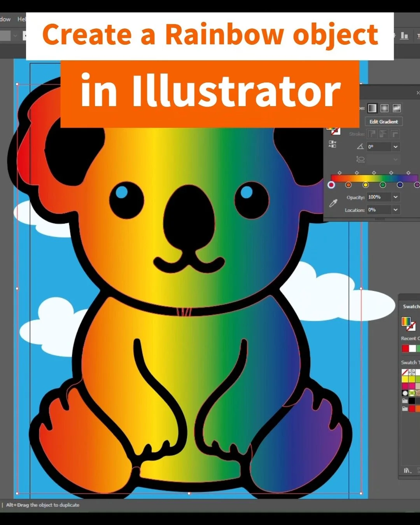Pick the gradient eyedropper color picker
Viewport: 420px width, 525px height.
coord(333,203)
